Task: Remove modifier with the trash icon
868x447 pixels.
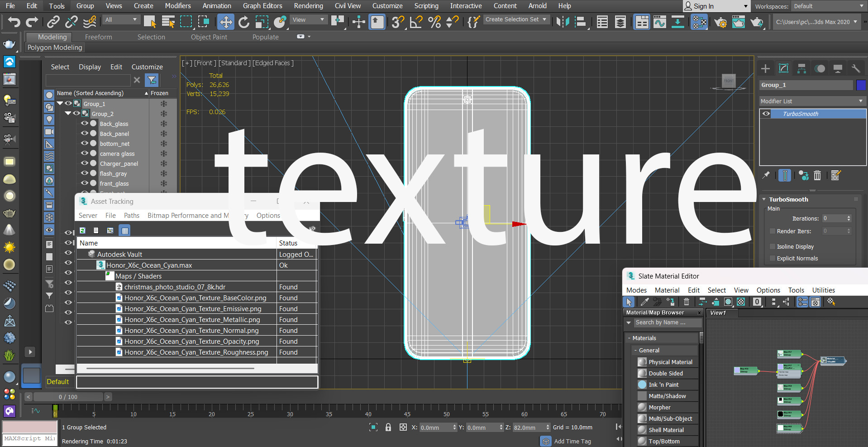Action: 817,175
